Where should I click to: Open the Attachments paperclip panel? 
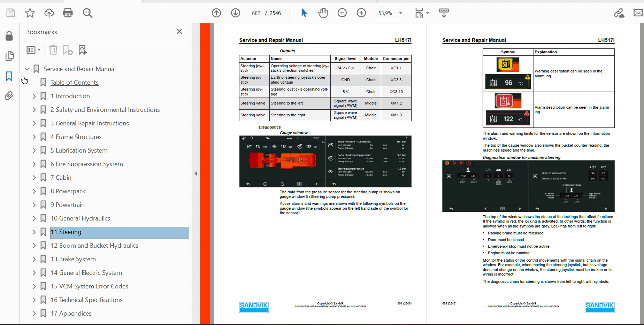[9, 96]
